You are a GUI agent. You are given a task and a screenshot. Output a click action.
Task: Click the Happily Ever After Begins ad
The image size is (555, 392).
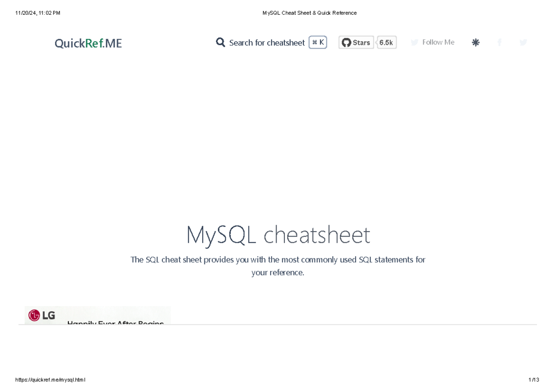(116, 322)
